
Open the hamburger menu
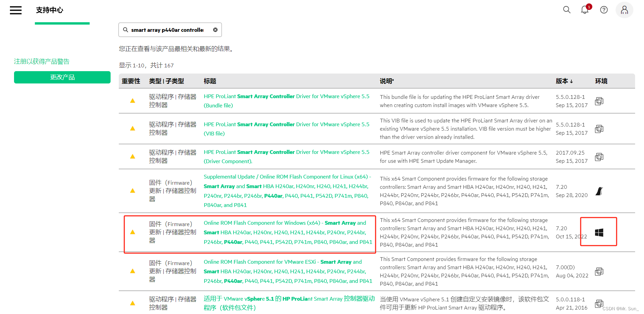click(x=16, y=10)
